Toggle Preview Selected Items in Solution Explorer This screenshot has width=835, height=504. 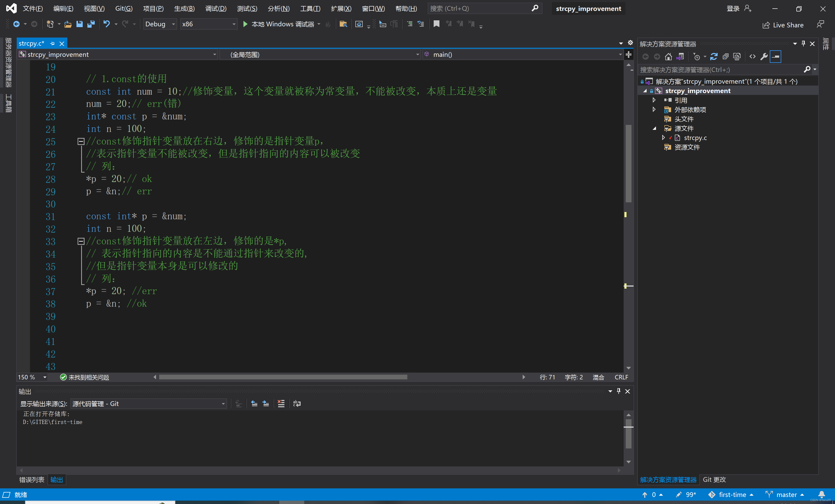point(775,56)
